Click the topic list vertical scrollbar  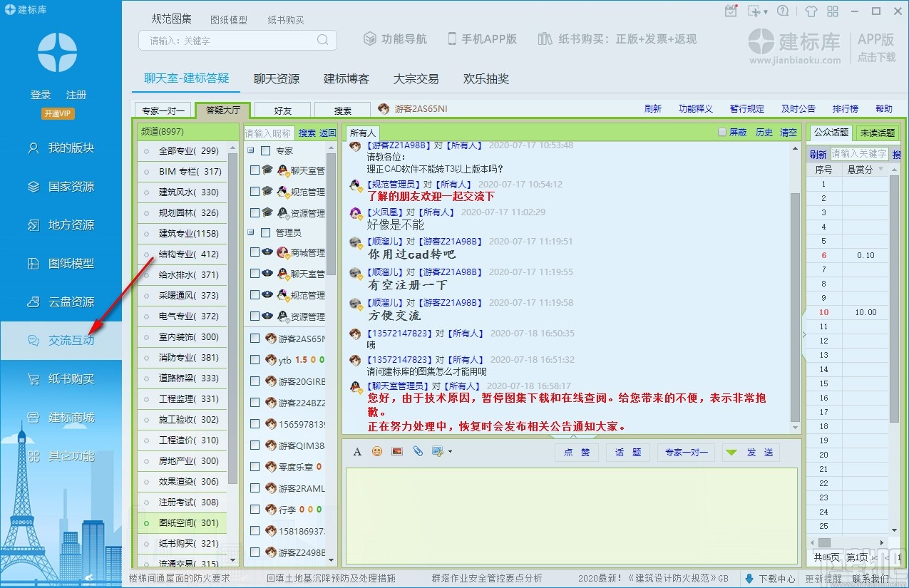[895, 299]
